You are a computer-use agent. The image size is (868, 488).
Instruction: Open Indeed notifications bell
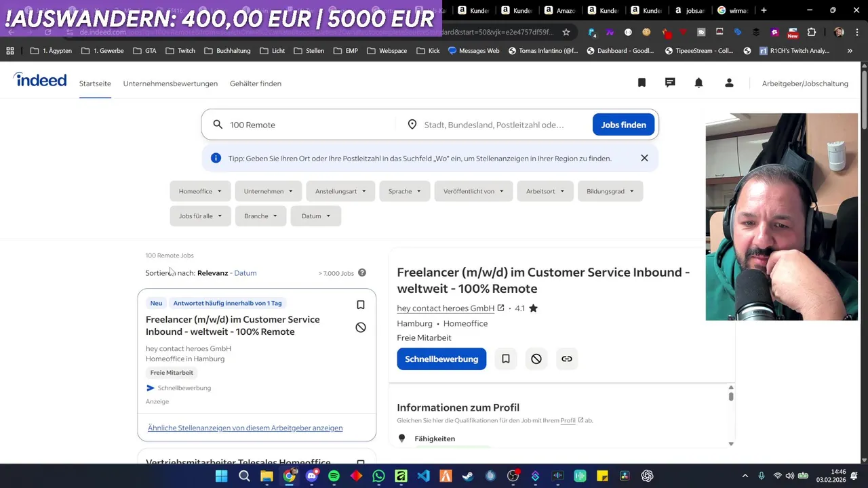tap(698, 83)
